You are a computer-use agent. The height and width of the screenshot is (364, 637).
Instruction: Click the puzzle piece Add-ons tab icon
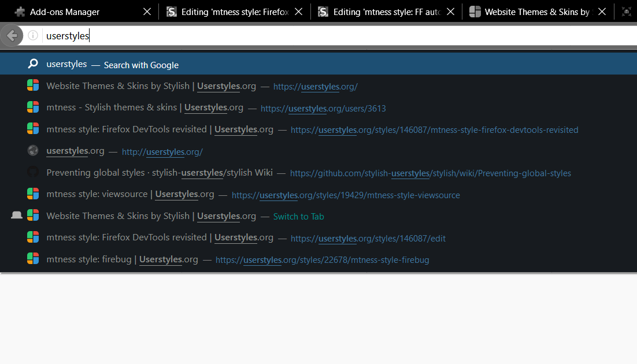coord(20,12)
